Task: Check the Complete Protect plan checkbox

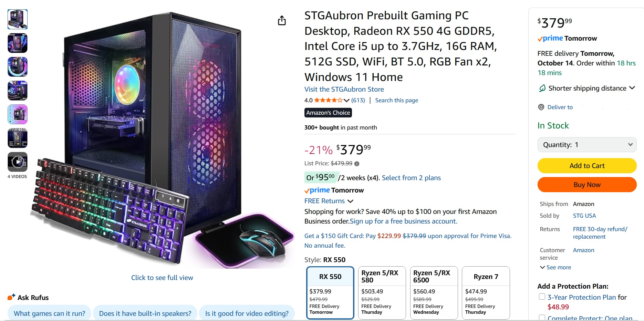Action: 542,318
